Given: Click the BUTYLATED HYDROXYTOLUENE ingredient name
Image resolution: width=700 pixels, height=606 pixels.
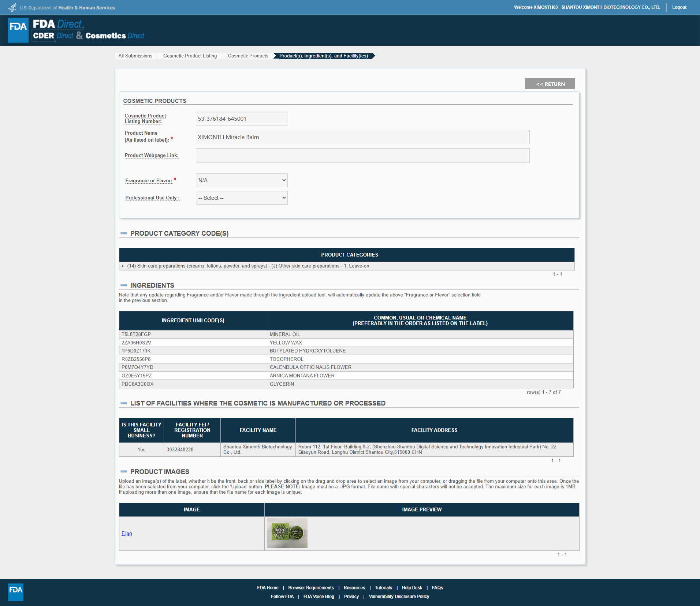Looking at the screenshot, I should point(308,351).
